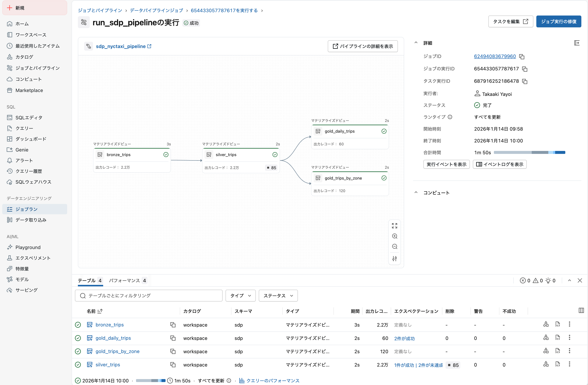Zoom in on the pipeline DAG

click(395, 236)
